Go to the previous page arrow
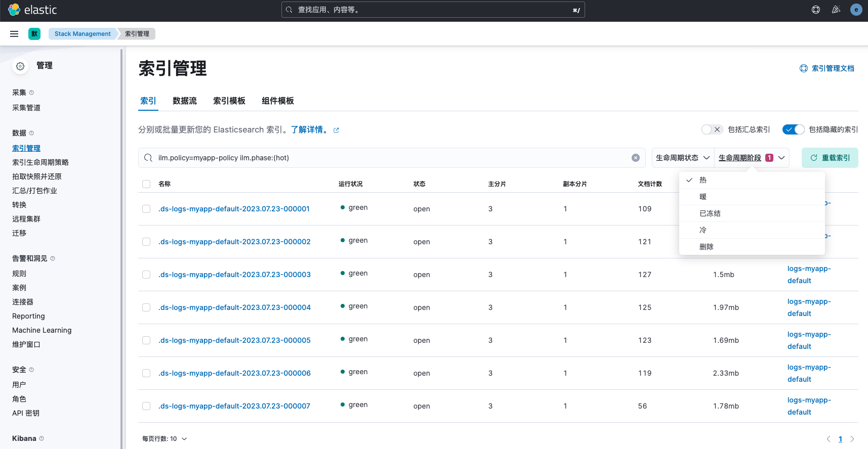The image size is (868, 449). tap(829, 439)
